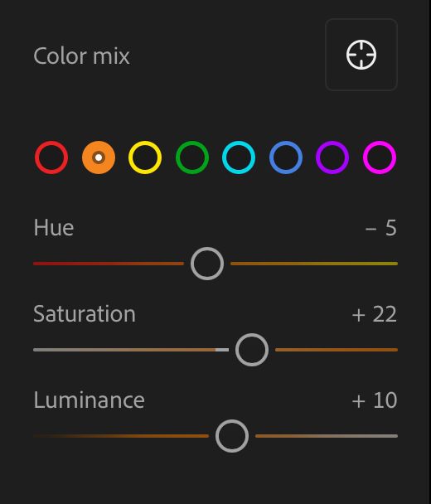Click the Hue slider handle
Image resolution: width=431 pixels, height=504 pixels.
coord(207,264)
